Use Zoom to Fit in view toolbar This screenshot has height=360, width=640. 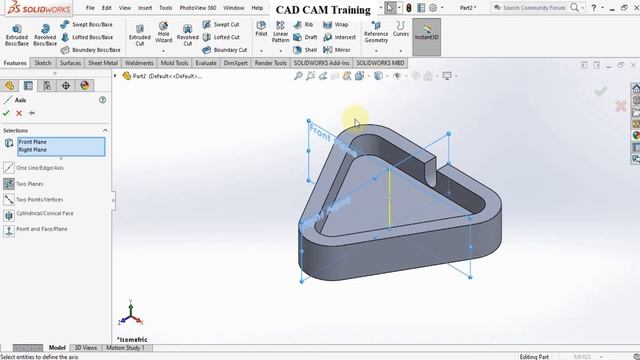[x=298, y=76]
